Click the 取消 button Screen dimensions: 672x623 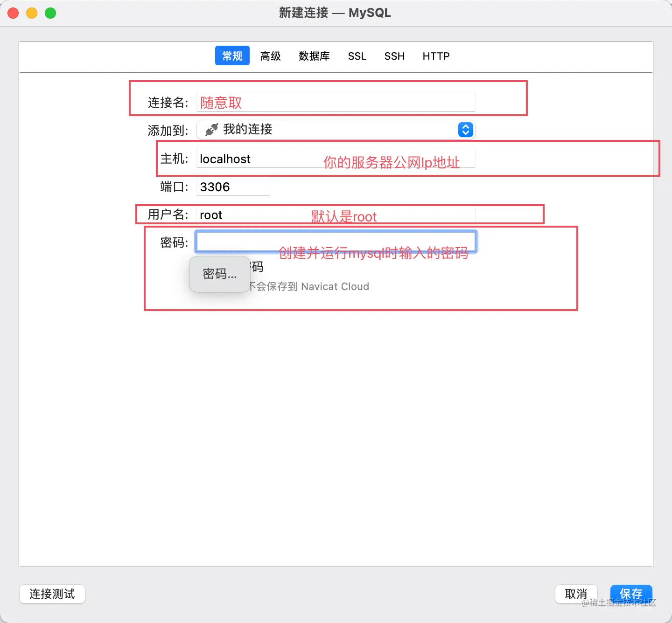pos(576,594)
